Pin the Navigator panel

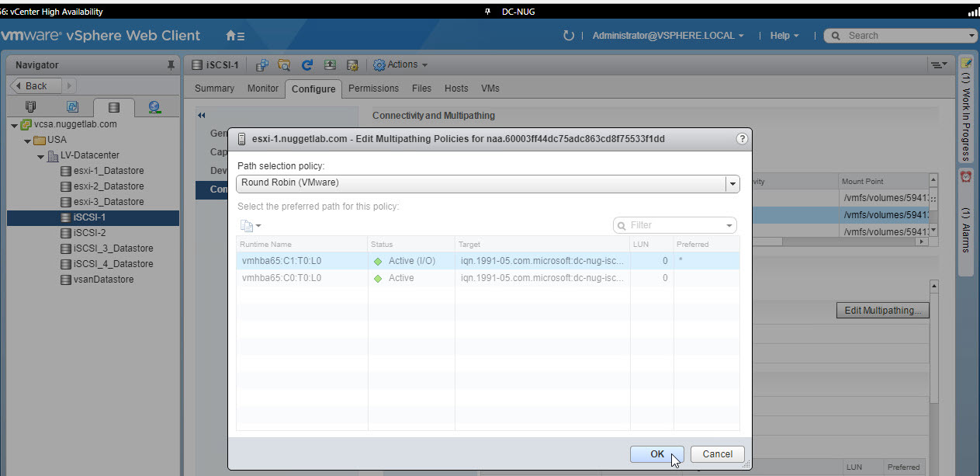[171, 65]
